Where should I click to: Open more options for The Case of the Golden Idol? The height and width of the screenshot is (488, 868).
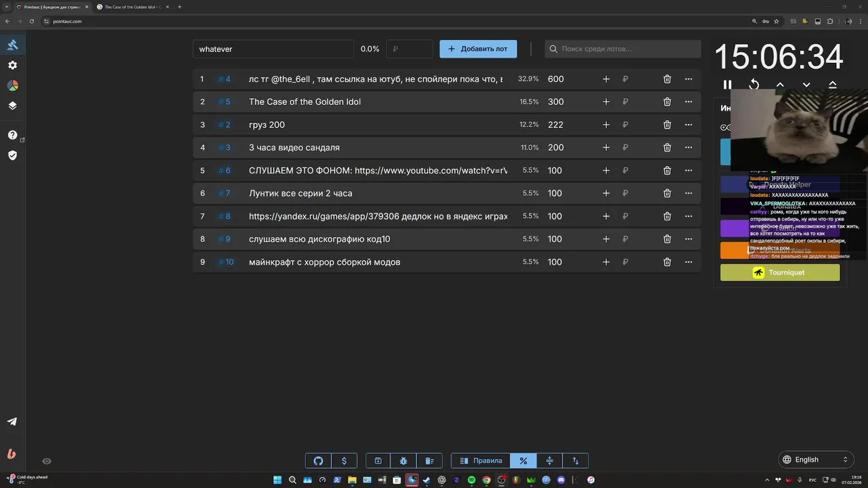click(688, 102)
